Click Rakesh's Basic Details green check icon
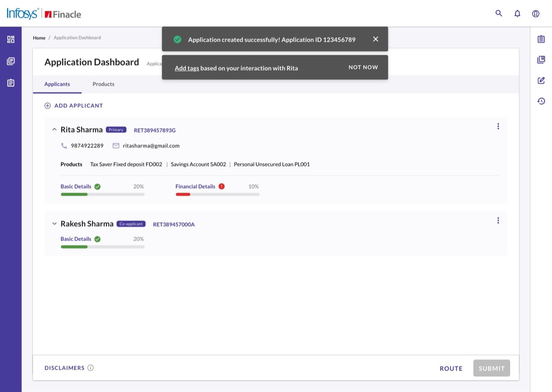The image size is (552, 392). tap(98, 239)
